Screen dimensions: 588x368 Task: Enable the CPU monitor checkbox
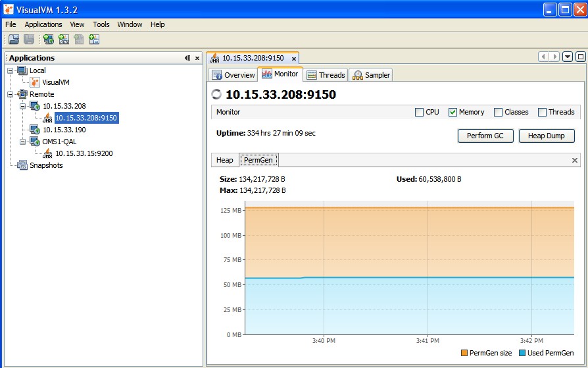point(419,112)
